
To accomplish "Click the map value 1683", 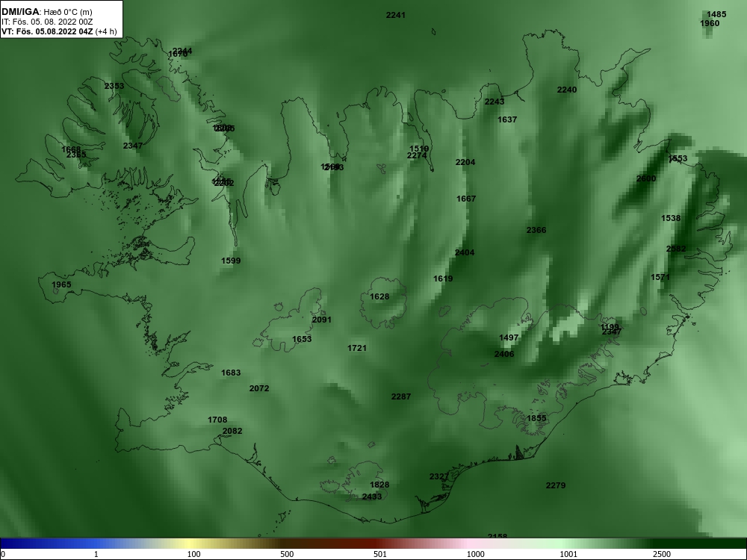I will [x=231, y=373].
